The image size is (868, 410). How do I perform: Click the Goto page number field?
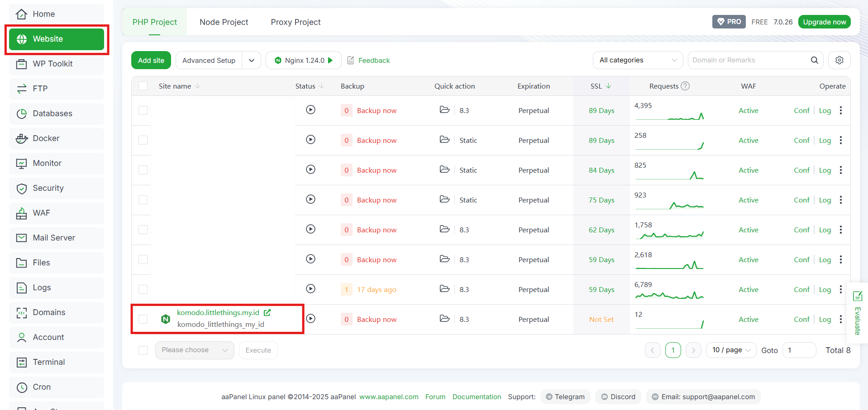pyautogui.click(x=799, y=350)
